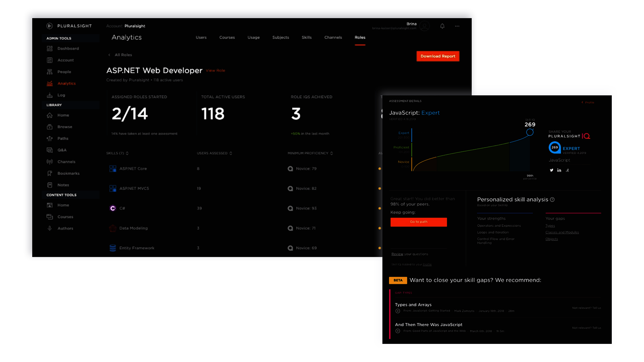Select Dashboard in the Admin Tools sidebar
Screen dimensions: 644x362
click(68, 48)
